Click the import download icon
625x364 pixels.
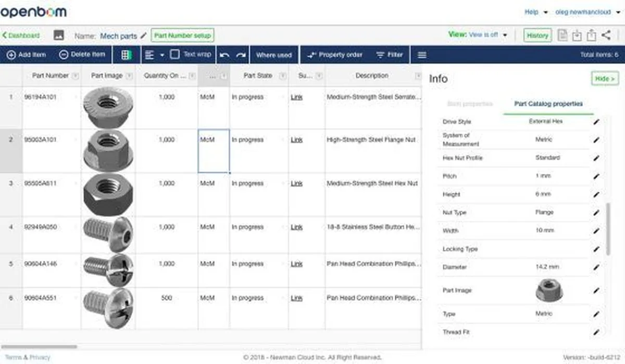577,35
